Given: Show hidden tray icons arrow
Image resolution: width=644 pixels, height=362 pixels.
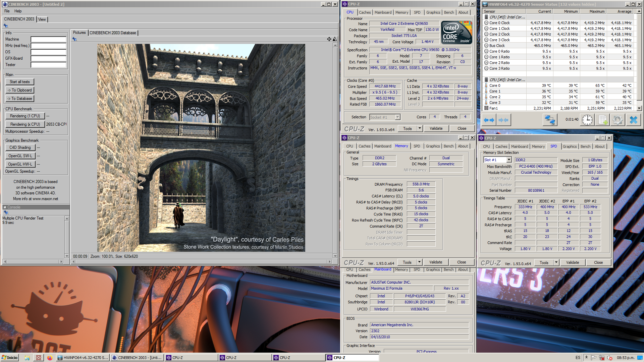Looking at the screenshot, I should pos(586,357).
